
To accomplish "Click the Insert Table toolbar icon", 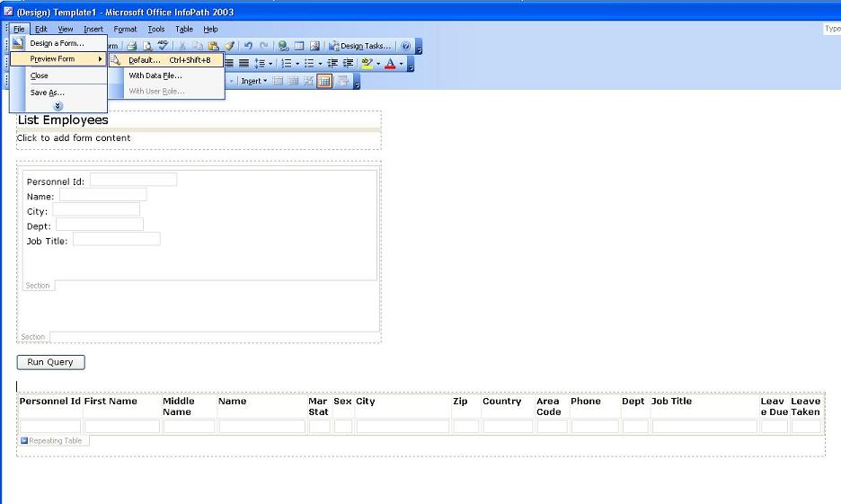I will pos(299,46).
